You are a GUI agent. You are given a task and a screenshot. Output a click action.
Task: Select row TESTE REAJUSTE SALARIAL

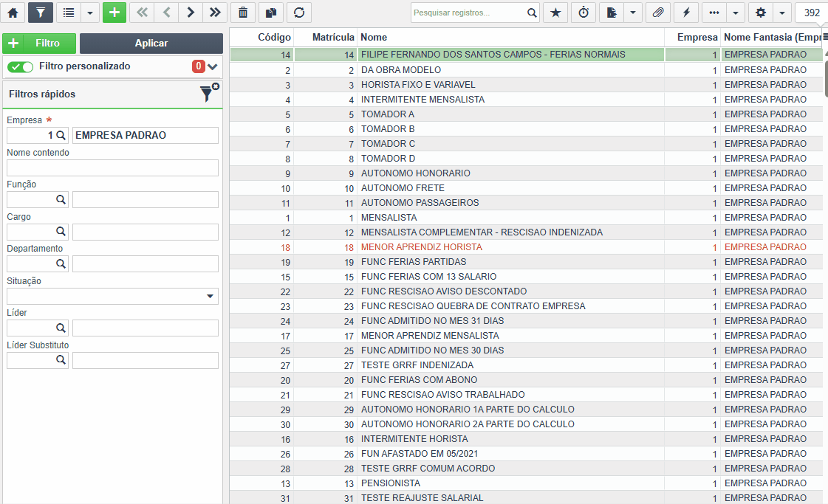click(526, 497)
